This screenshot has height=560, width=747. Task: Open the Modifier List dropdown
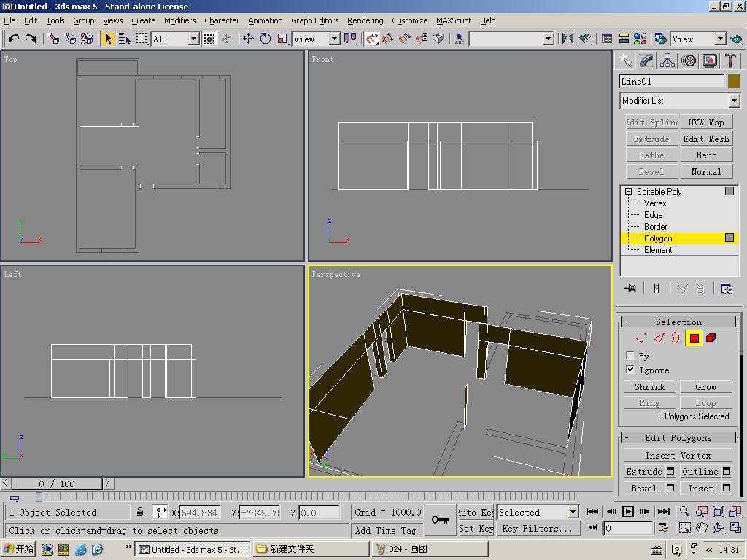click(734, 101)
